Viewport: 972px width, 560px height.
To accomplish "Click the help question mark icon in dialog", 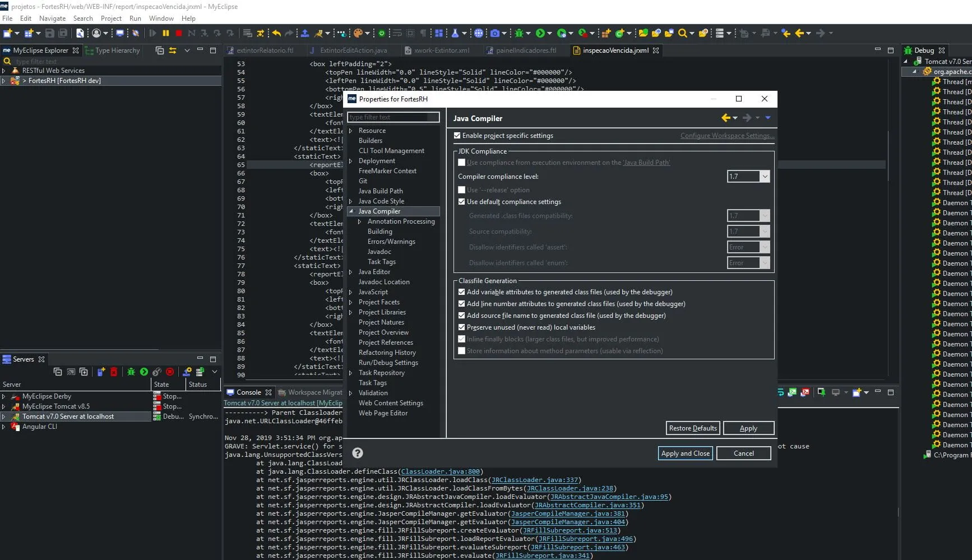I will coord(358,453).
